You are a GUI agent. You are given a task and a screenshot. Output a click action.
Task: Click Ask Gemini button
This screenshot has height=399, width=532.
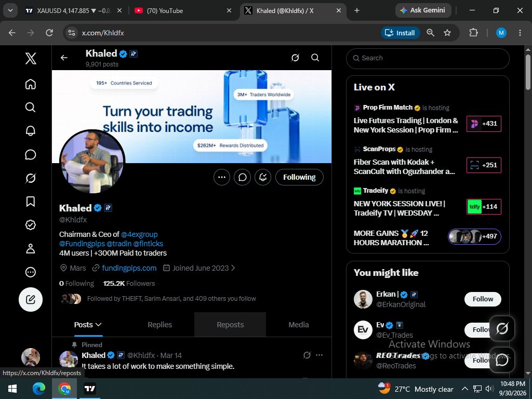click(x=423, y=10)
